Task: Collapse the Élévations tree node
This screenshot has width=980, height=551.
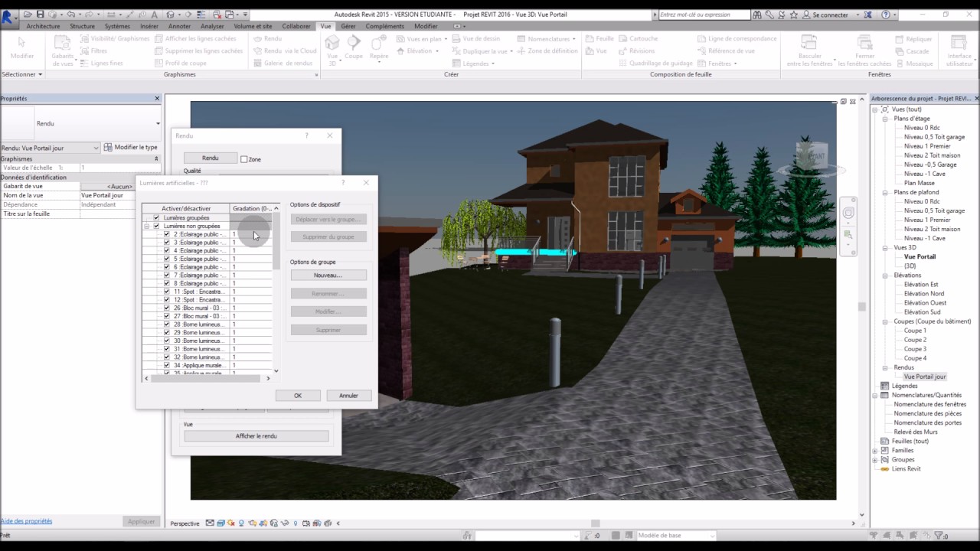Action: point(884,275)
